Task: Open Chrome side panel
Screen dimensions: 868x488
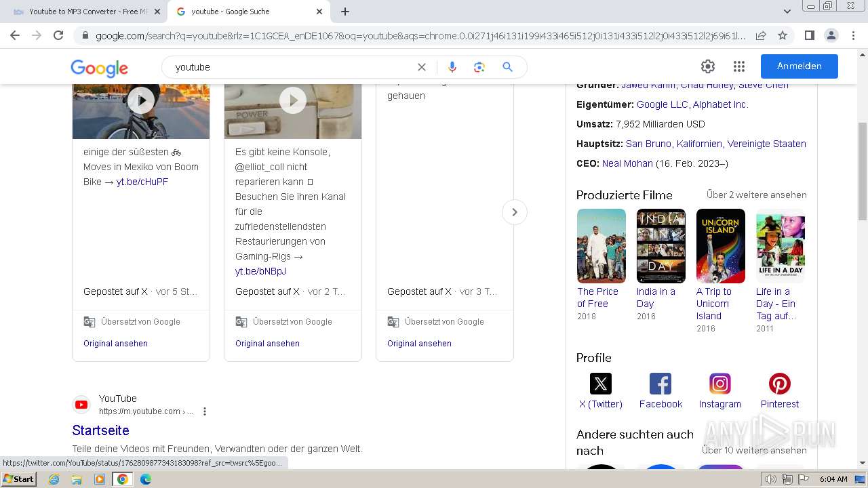Action: click(809, 35)
